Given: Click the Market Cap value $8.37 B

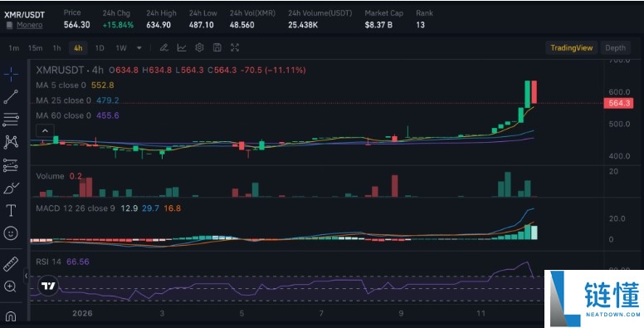Looking at the screenshot, I should [378, 25].
